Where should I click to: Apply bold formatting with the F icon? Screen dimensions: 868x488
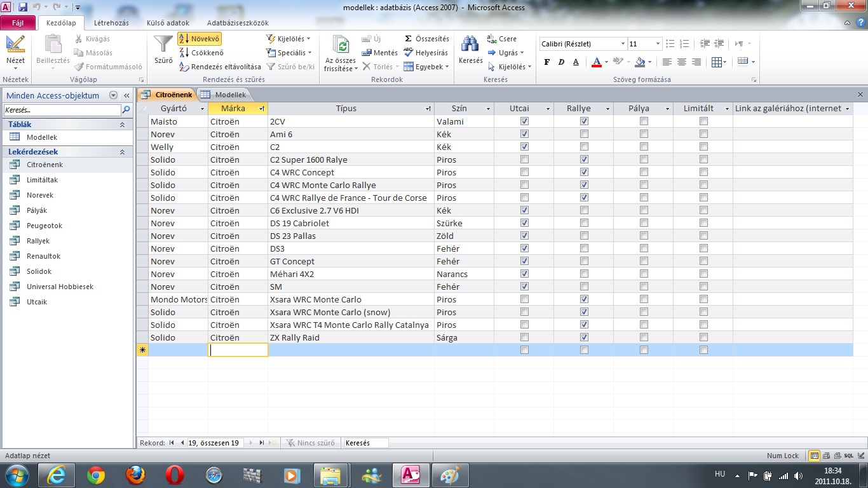pos(547,62)
